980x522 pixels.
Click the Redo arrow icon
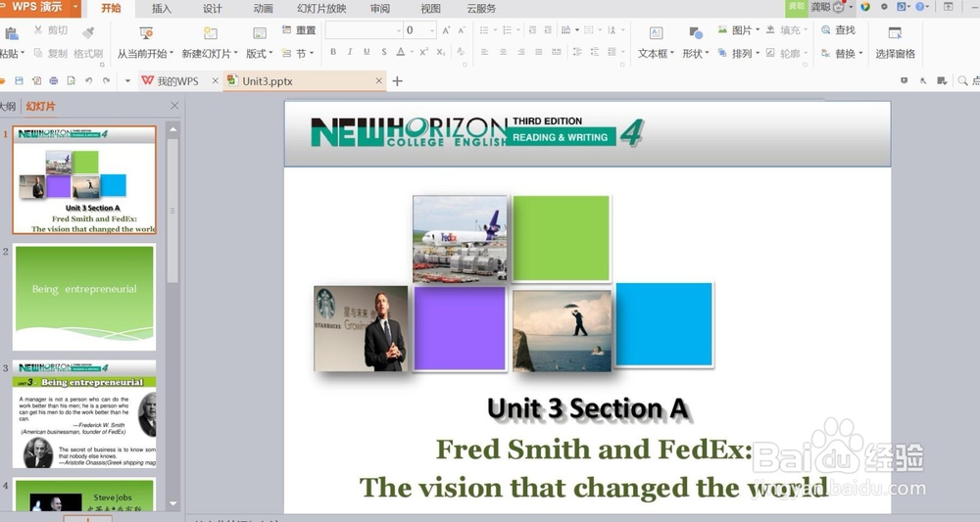point(106,80)
